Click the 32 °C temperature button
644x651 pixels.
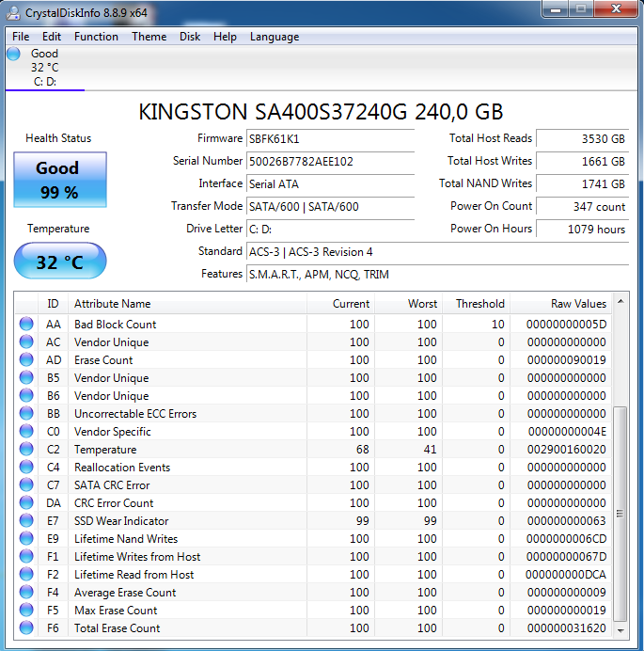click(60, 262)
